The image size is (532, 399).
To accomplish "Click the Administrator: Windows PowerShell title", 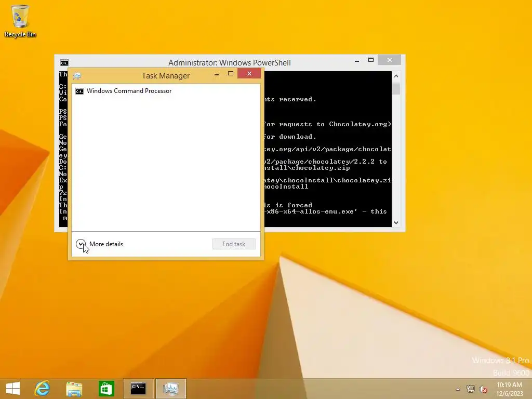I will [229, 63].
